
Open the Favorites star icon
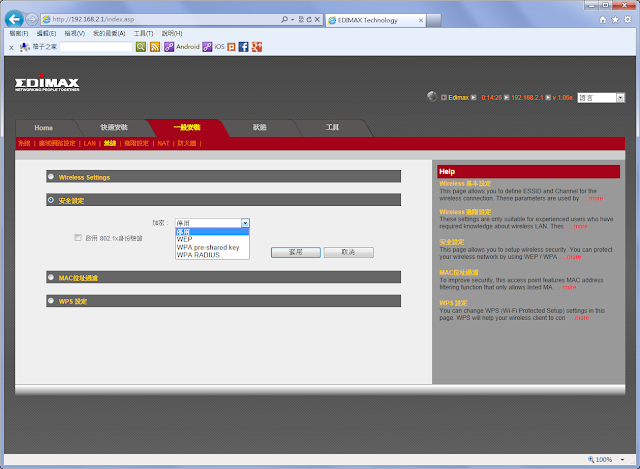click(x=615, y=20)
